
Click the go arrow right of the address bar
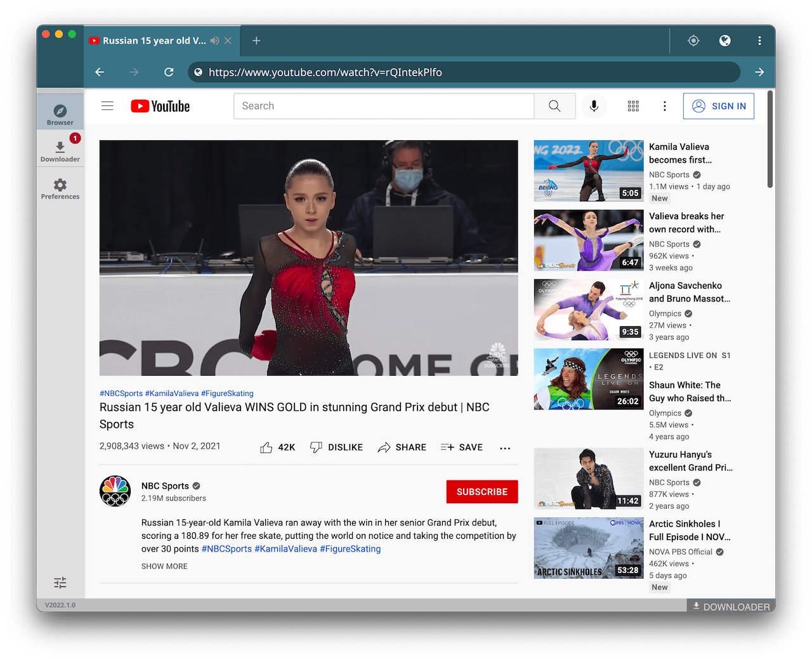click(759, 72)
